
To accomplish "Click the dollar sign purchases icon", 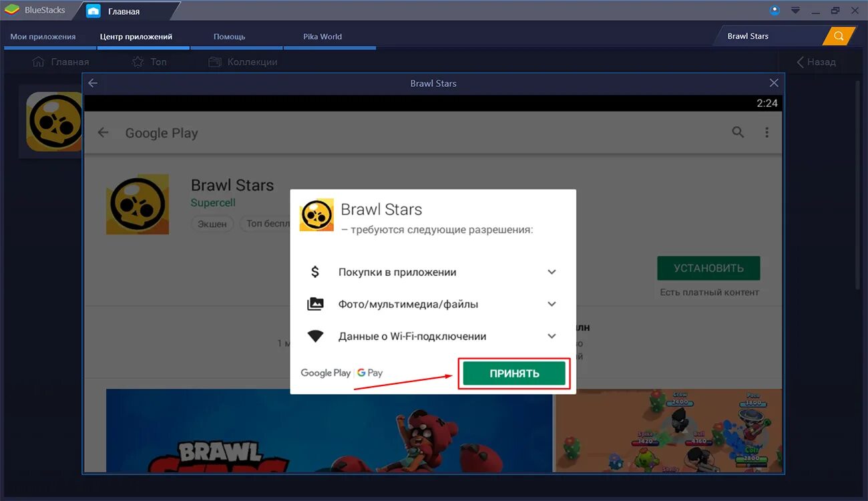I will point(315,272).
